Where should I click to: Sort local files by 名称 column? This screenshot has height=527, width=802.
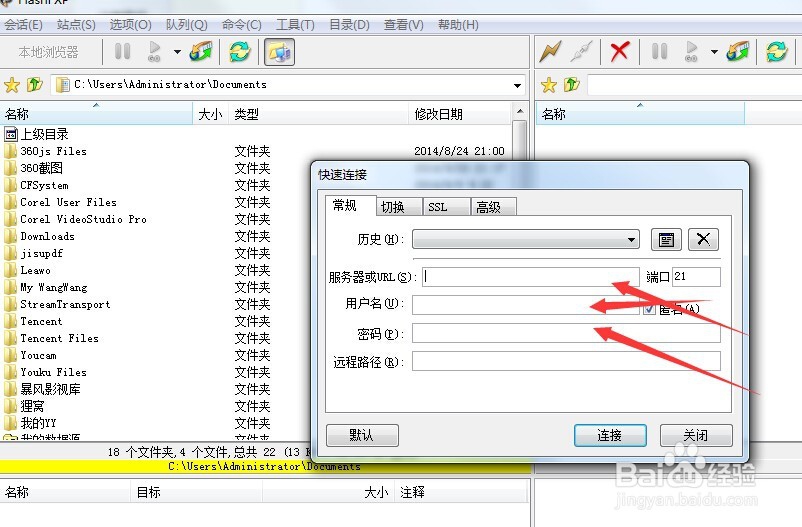pyautogui.click(x=96, y=114)
